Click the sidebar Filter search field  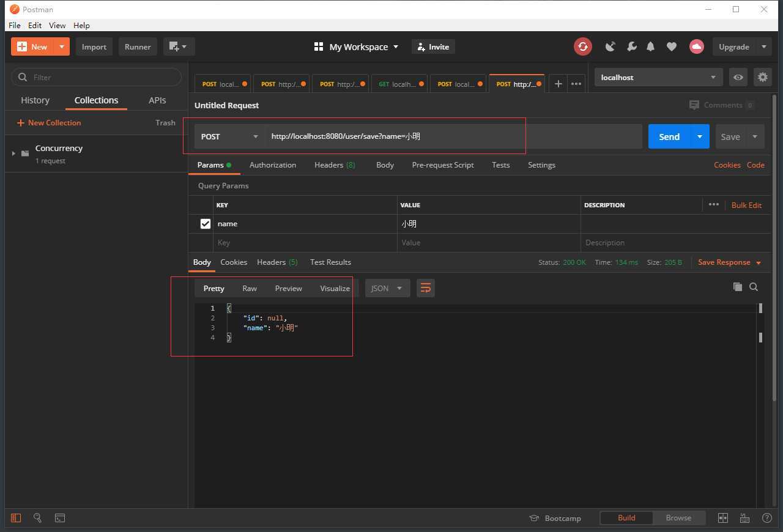tap(97, 77)
